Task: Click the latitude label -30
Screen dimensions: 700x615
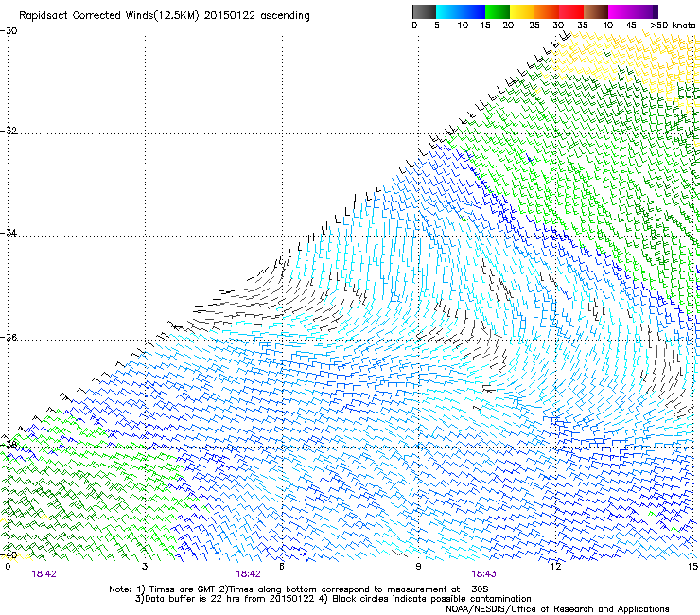Action: (x=9, y=31)
